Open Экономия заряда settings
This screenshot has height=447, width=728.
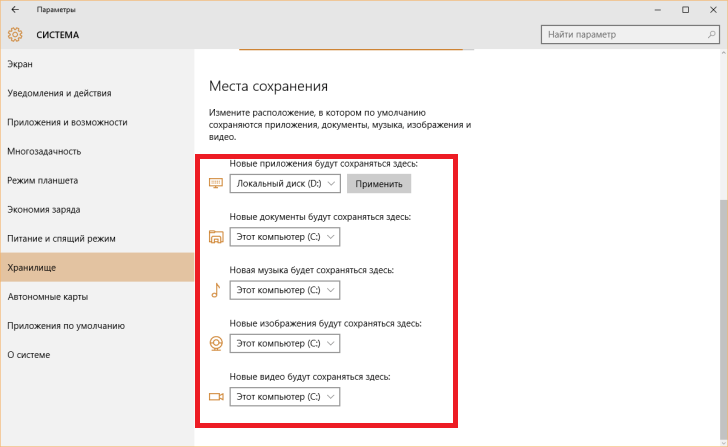click(x=97, y=209)
